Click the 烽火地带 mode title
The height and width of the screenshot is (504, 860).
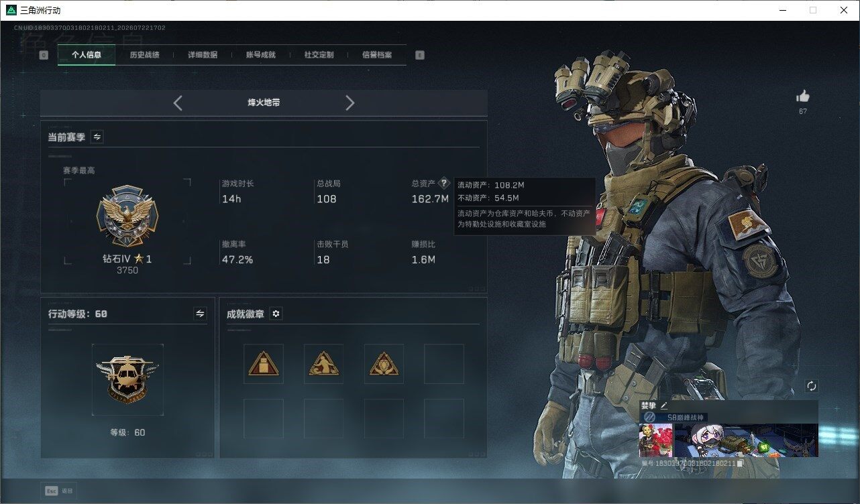pos(264,103)
